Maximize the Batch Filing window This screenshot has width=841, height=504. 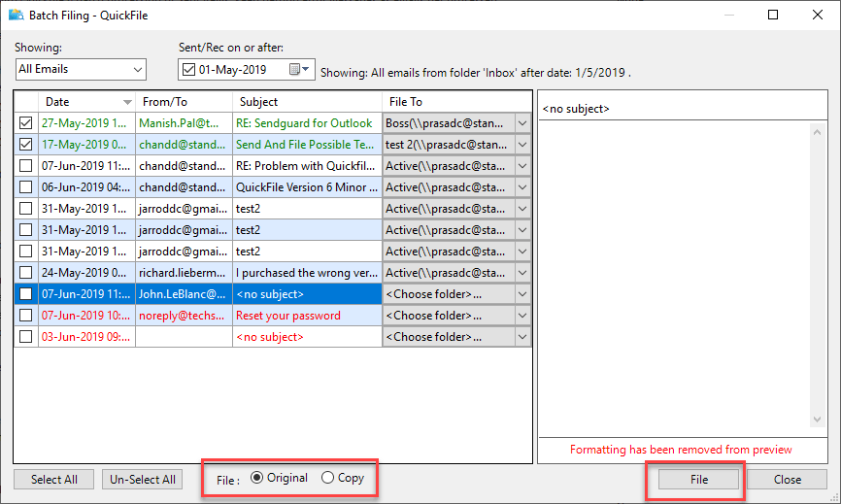pos(773,15)
